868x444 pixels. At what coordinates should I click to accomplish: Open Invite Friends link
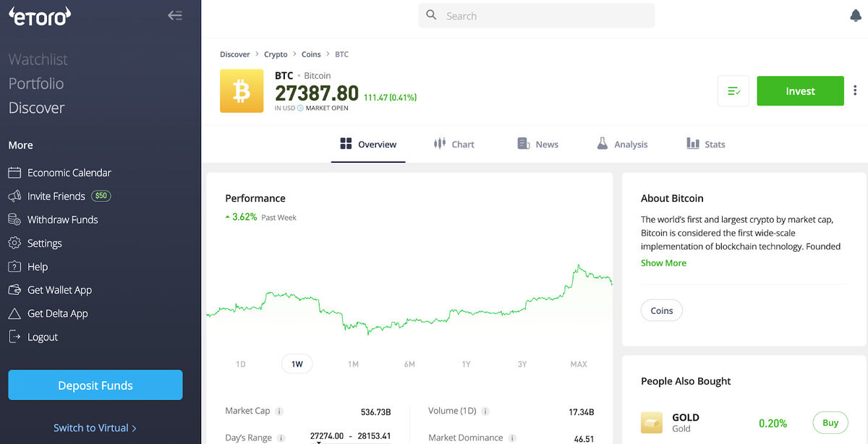56,196
